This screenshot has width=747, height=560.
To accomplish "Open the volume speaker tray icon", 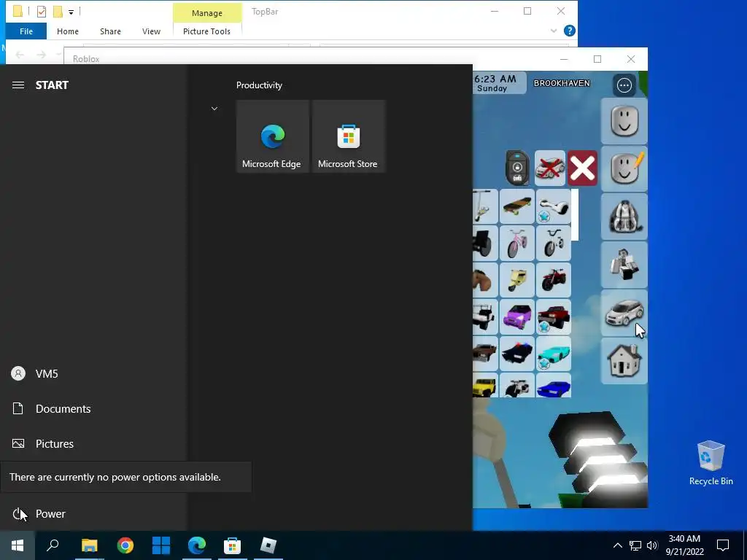I will click(x=652, y=545).
